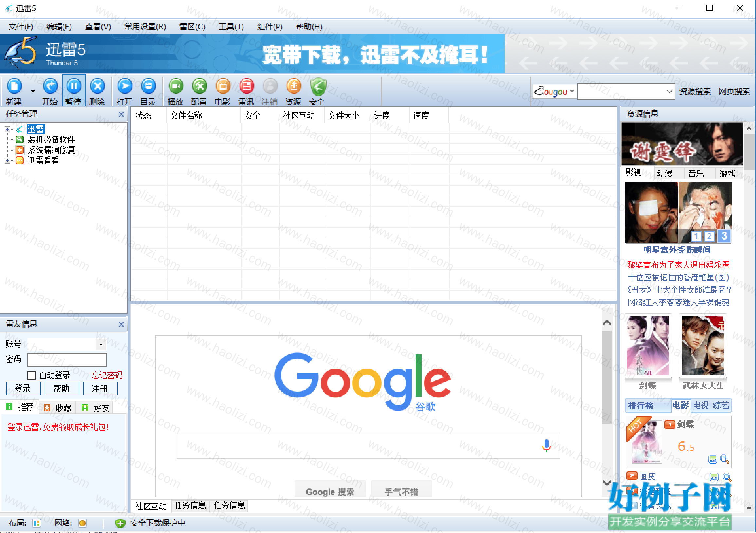Open the 账号 account dropdown

(x=101, y=345)
